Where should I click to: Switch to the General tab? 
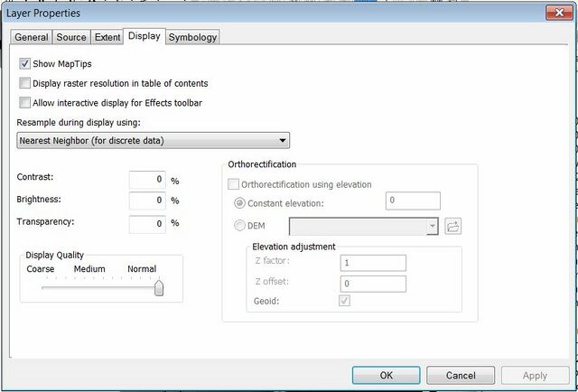coord(32,37)
